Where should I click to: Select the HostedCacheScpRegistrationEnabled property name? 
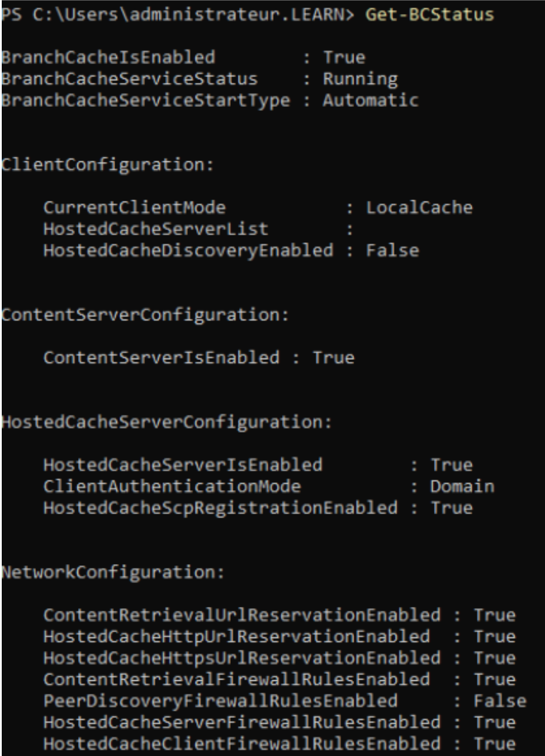tap(220, 508)
